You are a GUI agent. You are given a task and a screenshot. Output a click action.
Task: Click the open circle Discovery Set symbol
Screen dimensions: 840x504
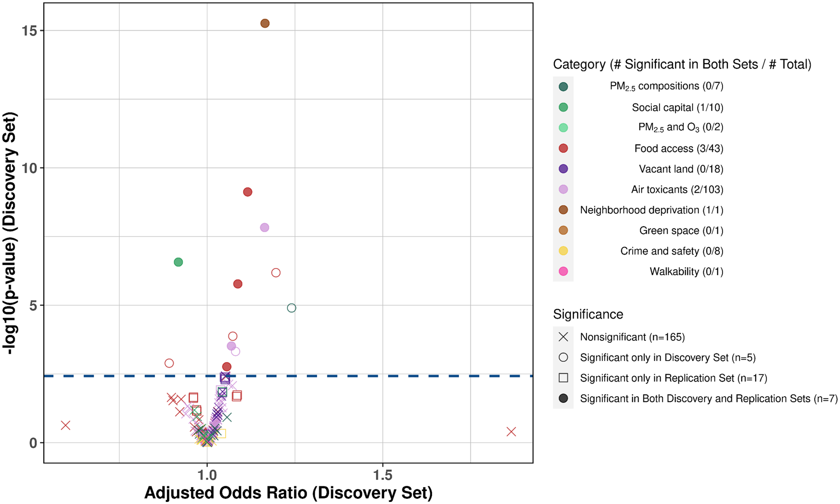coord(563,358)
